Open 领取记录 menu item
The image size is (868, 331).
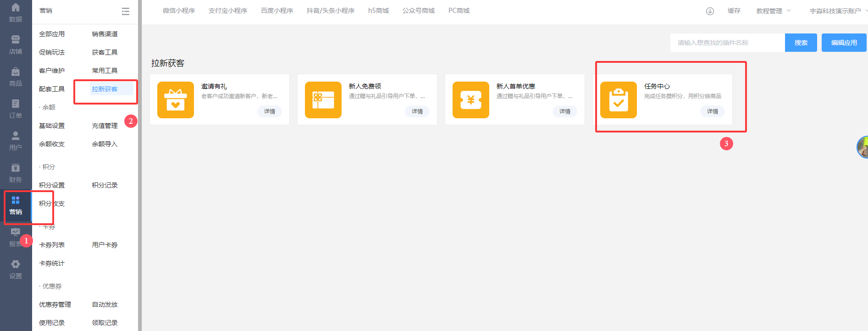coord(105,323)
